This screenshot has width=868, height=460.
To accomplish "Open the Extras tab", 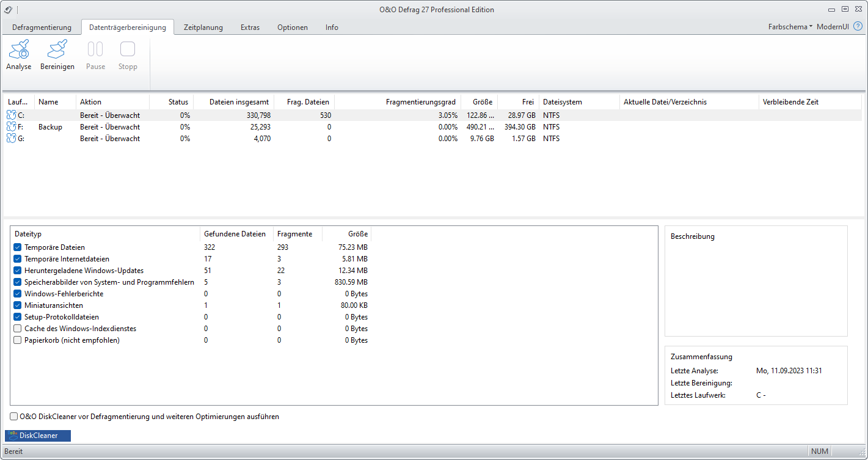I will pyautogui.click(x=250, y=27).
